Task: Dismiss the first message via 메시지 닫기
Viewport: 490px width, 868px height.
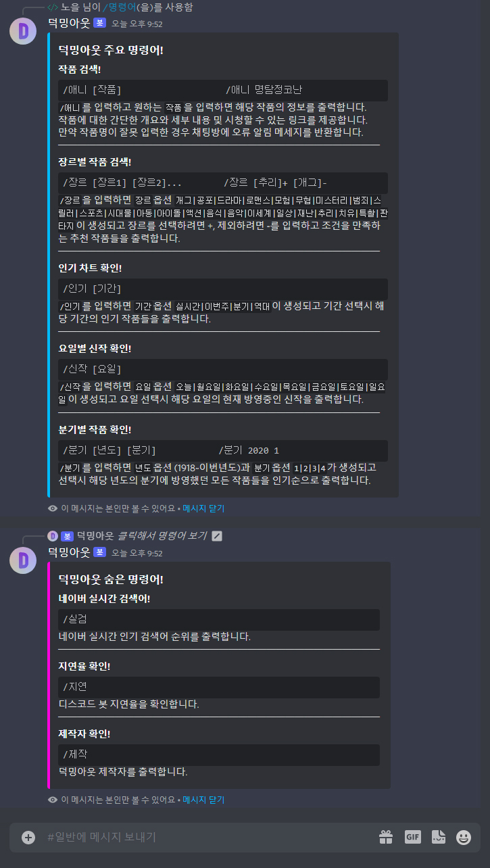Action: coord(203,508)
